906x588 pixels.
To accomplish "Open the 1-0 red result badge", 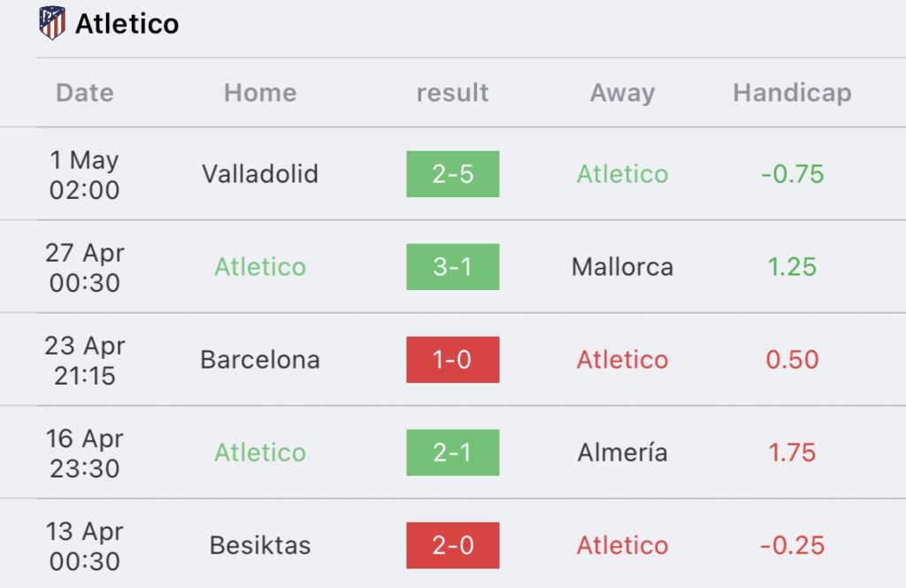I will [452, 360].
